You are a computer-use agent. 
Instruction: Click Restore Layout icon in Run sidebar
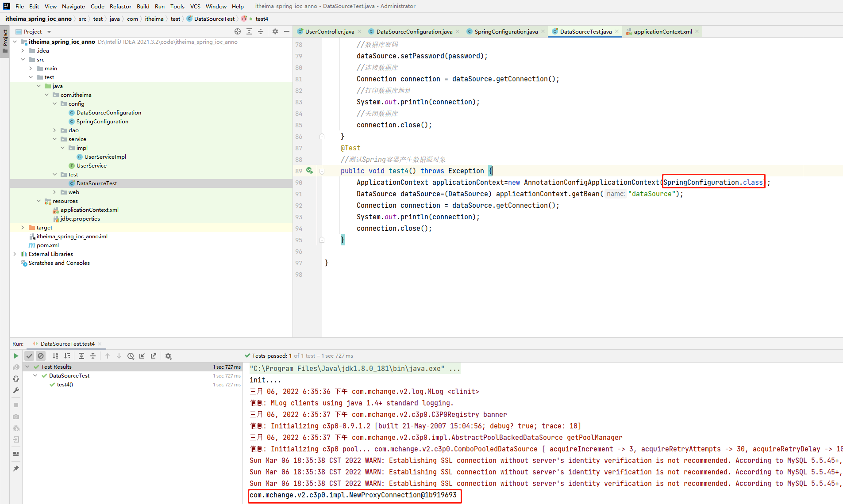[16, 454]
